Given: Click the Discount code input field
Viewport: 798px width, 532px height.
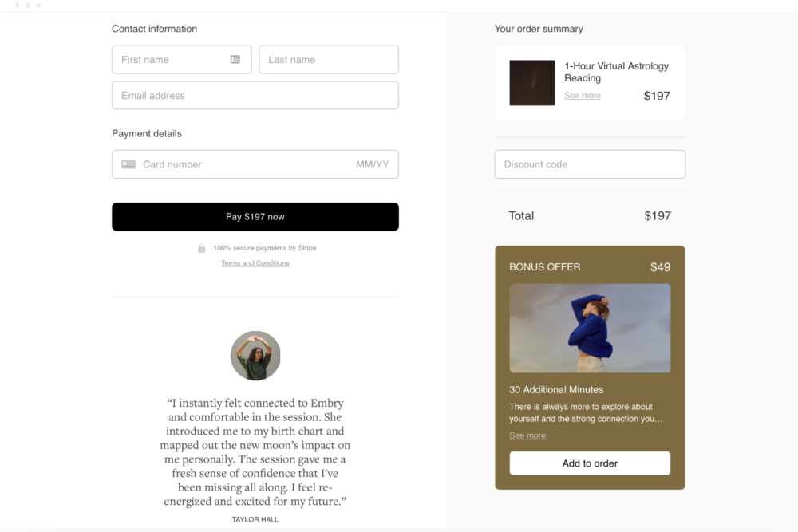Looking at the screenshot, I should point(589,164).
